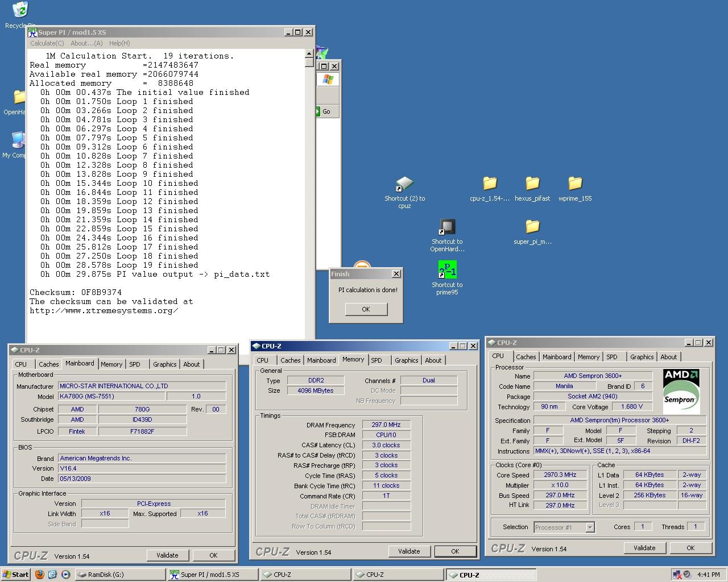Click Validate in CPU tab CPU-Z window
The height and width of the screenshot is (582, 728).
644,548
